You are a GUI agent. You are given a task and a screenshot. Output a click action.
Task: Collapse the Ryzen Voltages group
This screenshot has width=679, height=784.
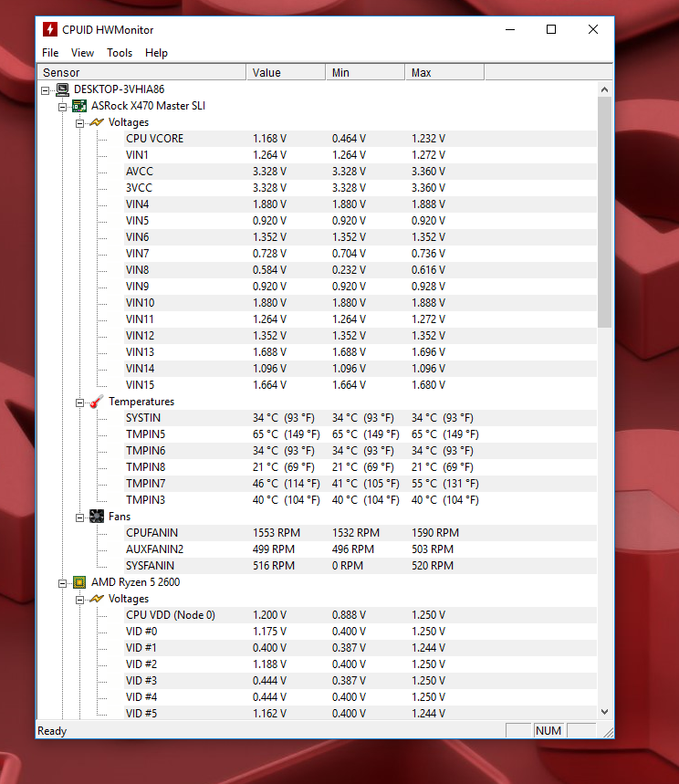tap(79, 600)
